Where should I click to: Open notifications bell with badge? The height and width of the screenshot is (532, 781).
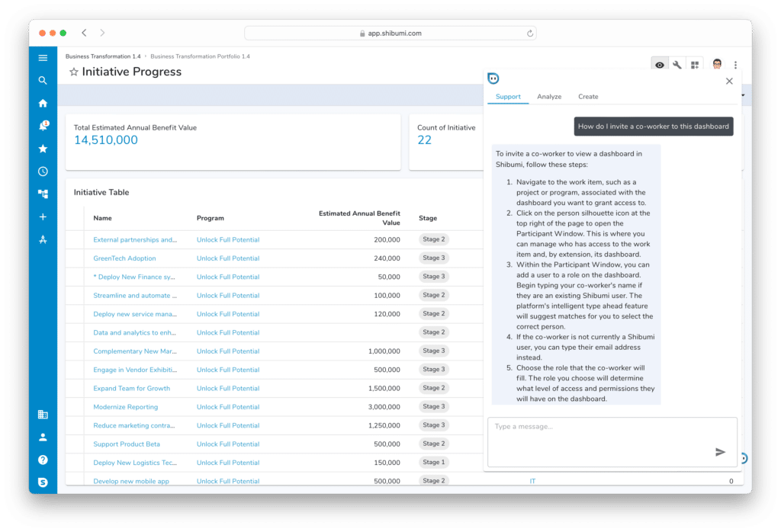(43, 126)
